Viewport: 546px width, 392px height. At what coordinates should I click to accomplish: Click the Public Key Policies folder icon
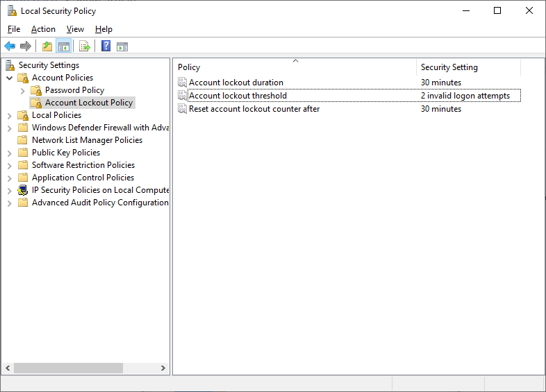point(23,153)
